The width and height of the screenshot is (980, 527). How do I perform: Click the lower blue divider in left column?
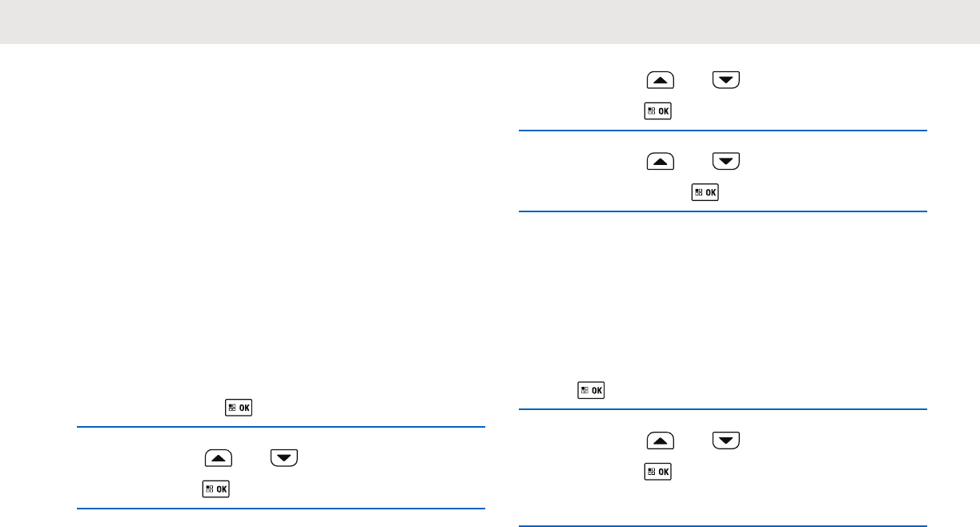(281, 509)
